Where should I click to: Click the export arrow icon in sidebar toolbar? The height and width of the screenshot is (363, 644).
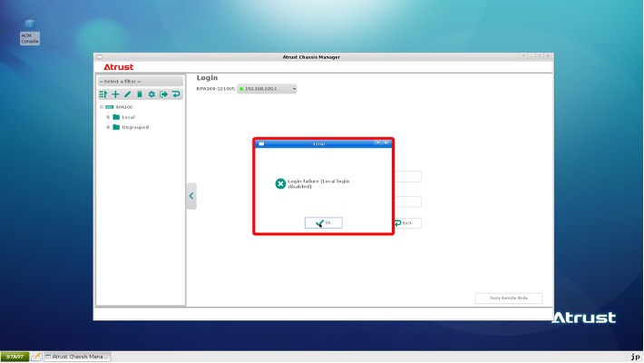(x=163, y=93)
